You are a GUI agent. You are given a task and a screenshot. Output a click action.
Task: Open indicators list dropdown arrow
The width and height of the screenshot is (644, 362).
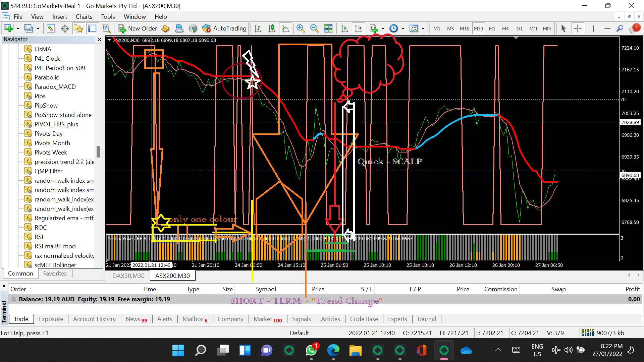383,28
